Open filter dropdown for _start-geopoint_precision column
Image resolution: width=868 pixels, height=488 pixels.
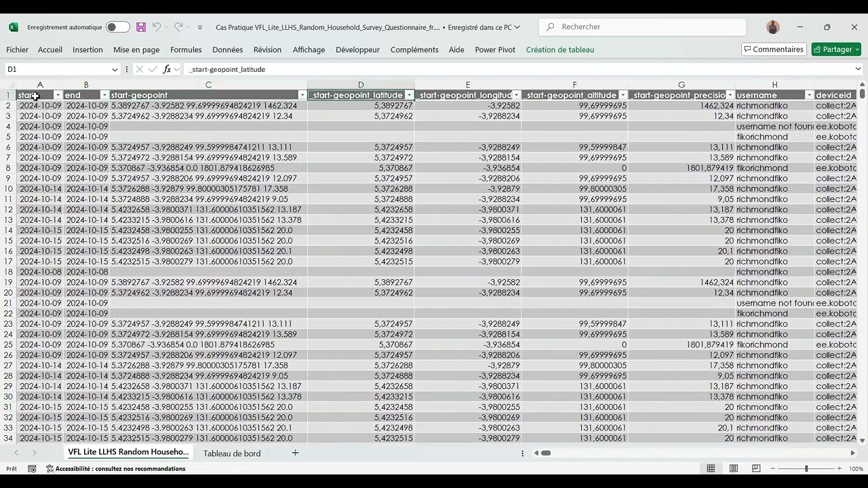coord(730,95)
